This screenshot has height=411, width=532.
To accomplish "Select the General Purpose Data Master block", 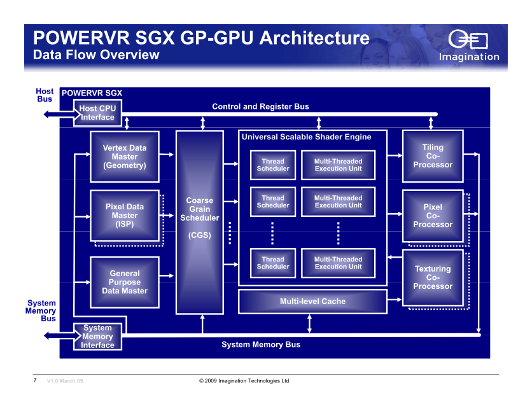I will 125,282.
